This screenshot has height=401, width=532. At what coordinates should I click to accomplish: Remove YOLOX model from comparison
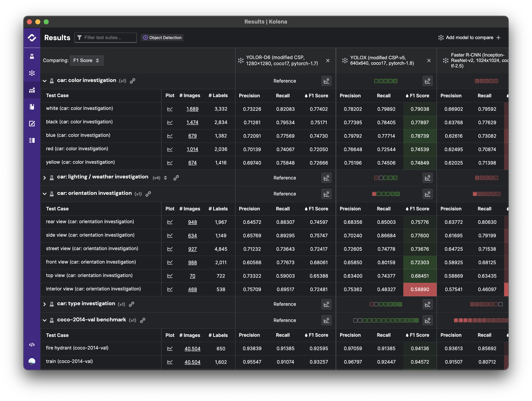tap(429, 61)
